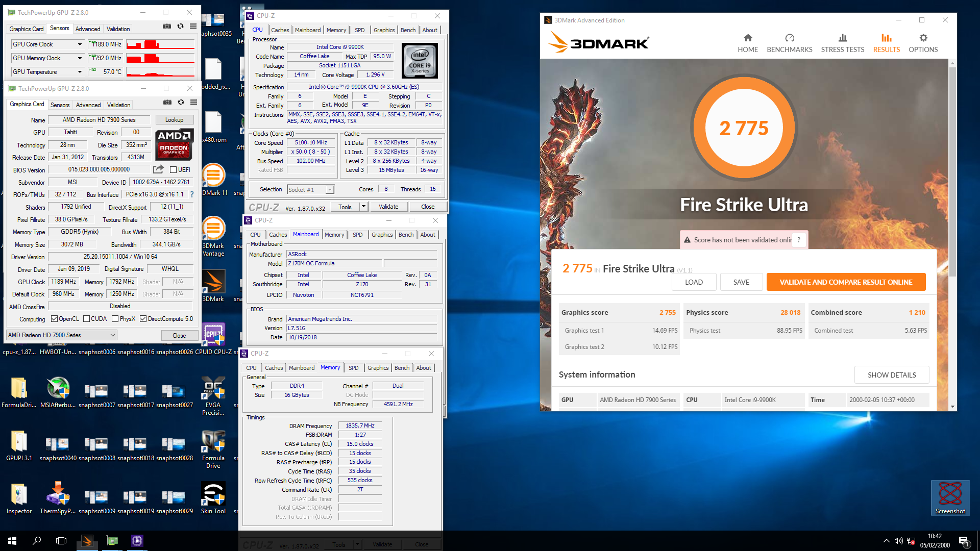The image size is (980, 551).
Task: Click Bus Interface question mark help
Action: click(x=192, y=194)
